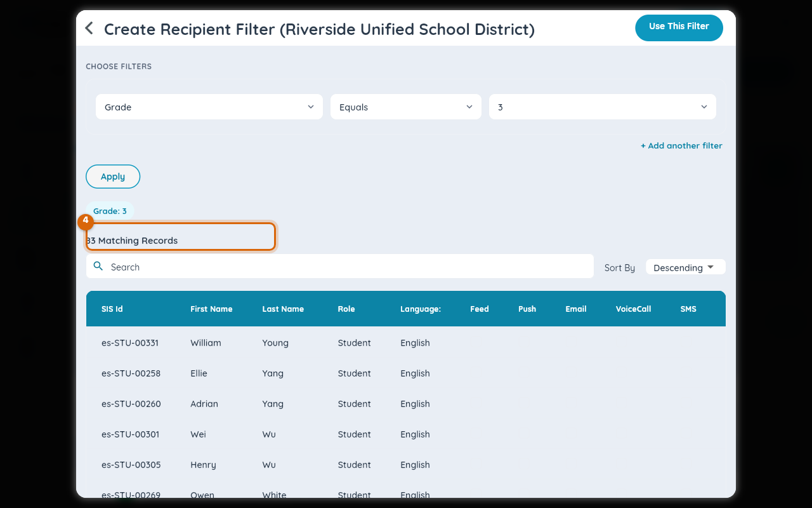Apply the chosen filters

point(113,177)
